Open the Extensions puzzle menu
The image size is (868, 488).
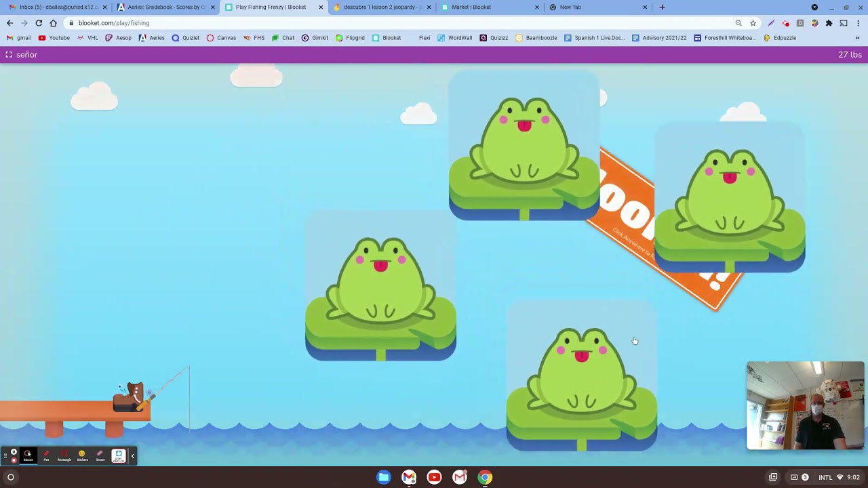(x=829, y=23)
